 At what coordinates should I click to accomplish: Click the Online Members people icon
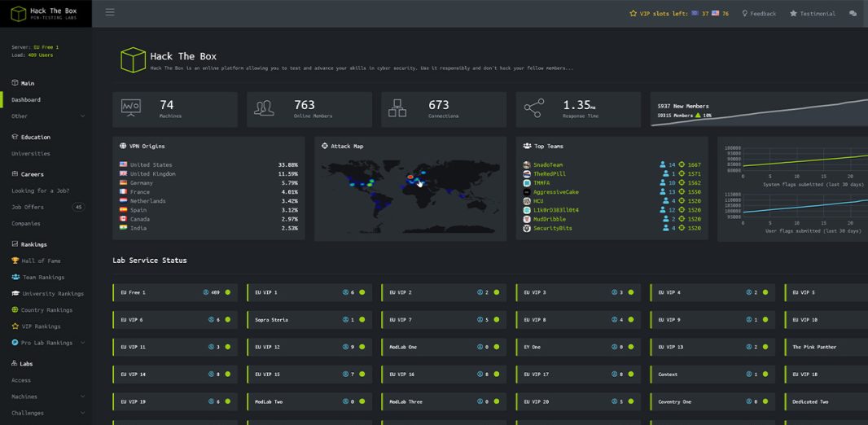(x=264, y=108)
